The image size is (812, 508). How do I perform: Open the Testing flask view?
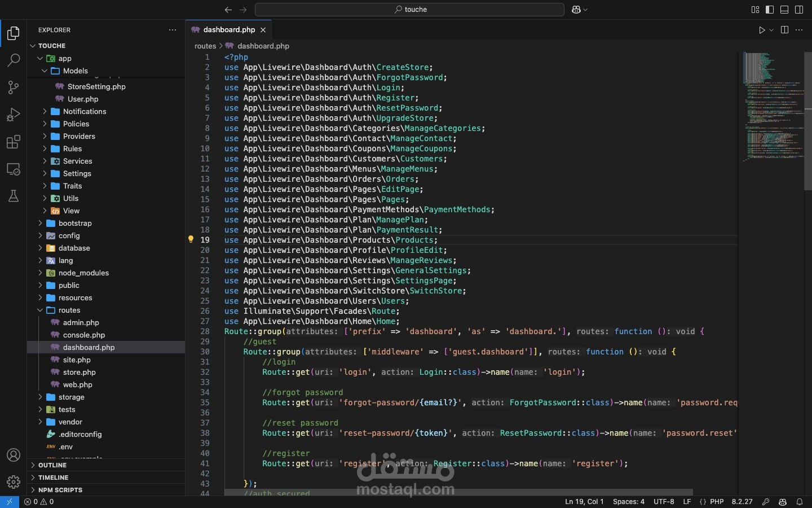[14, 196]
